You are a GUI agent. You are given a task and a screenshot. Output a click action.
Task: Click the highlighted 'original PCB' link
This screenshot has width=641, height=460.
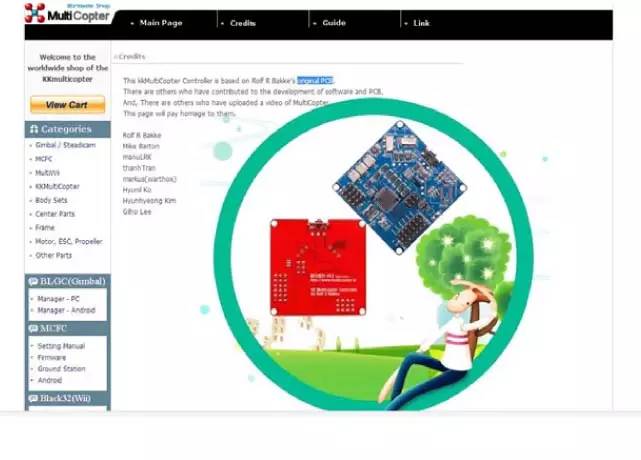315,79
